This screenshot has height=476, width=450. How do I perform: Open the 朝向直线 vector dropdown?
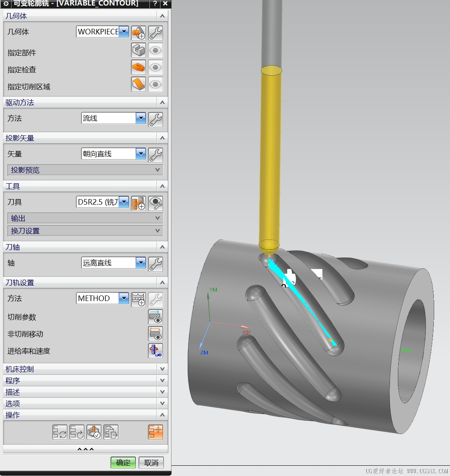(141, 154)
